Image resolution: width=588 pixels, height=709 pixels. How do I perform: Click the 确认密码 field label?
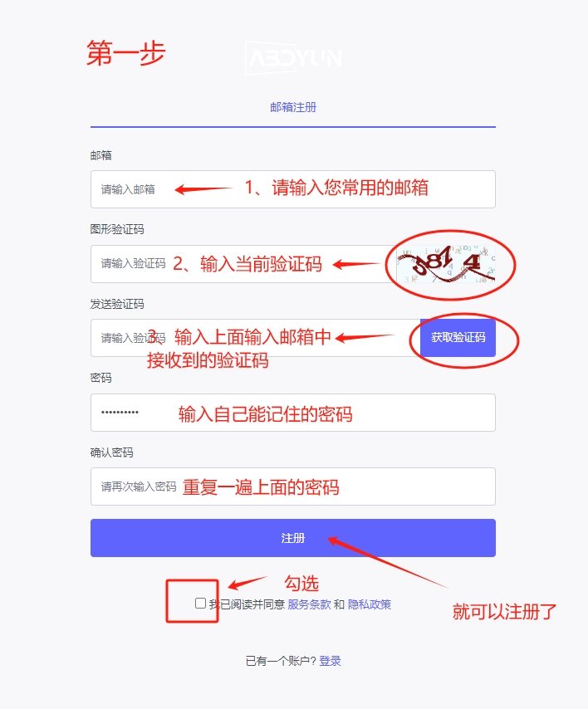[x=112, y=452]
